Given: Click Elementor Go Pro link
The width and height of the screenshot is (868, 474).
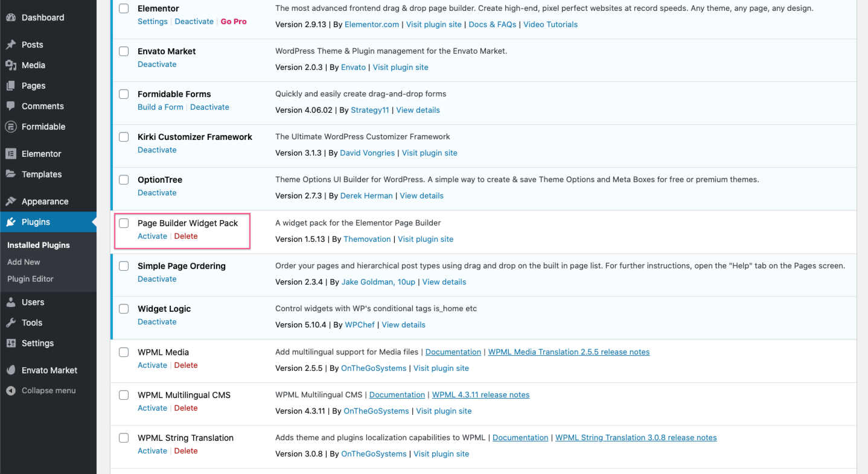Looking at the screenshot, I should coord(234,22).
